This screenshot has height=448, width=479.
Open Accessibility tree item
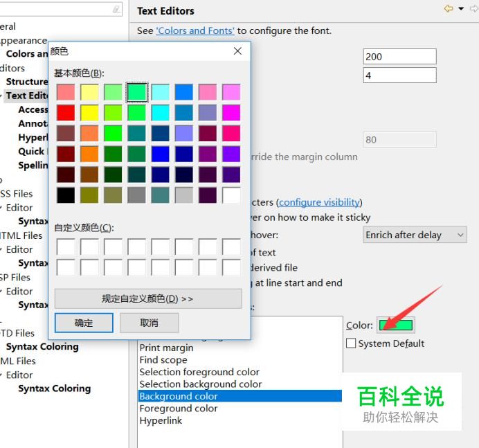coord(33,109)
